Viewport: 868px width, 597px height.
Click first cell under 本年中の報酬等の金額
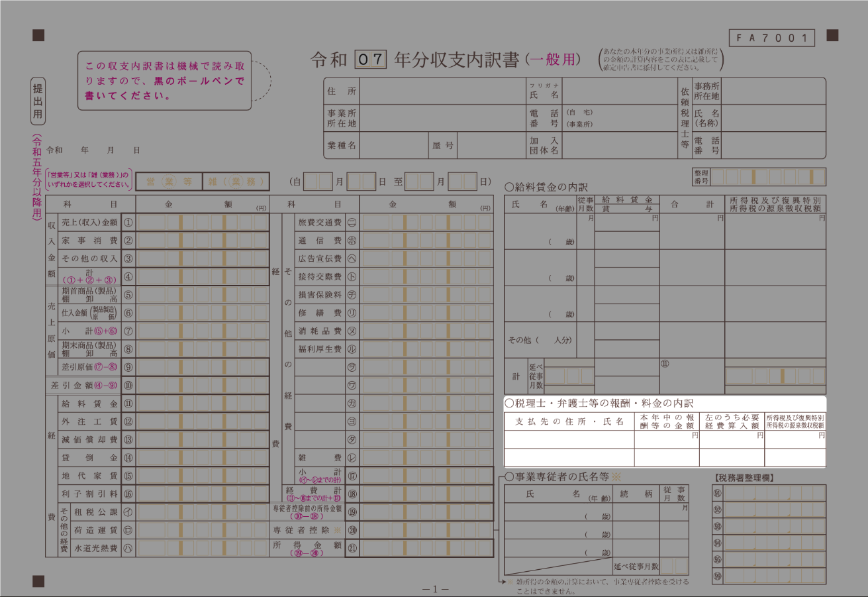(667, 439)
